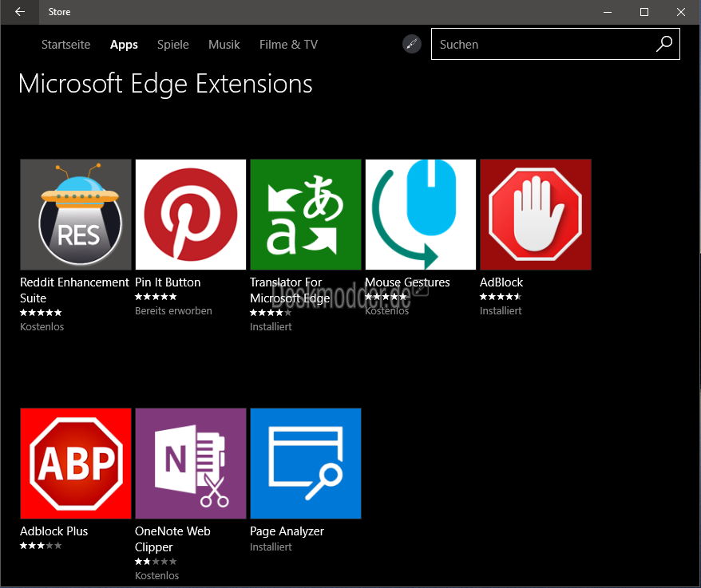Go back with the arrow button
The width and height of the screenshot is (701, 588).
[20, 12]
